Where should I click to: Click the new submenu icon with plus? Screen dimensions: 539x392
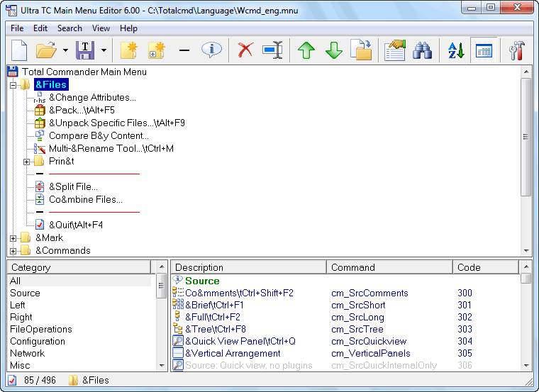157,50
